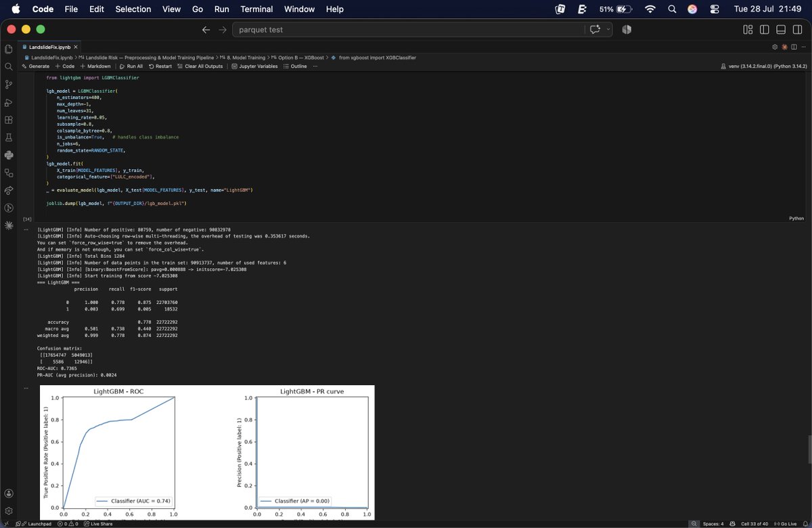
Task: Change indentation via Spaces: 4
Action: pyautogui.click(x=713, y=523)
